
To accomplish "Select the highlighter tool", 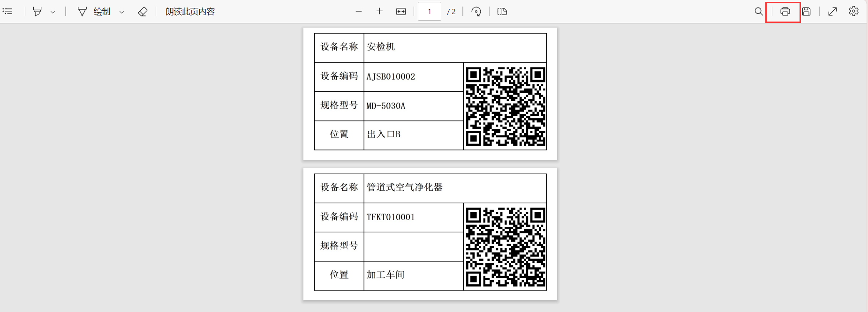I will [x=37, y=12].
